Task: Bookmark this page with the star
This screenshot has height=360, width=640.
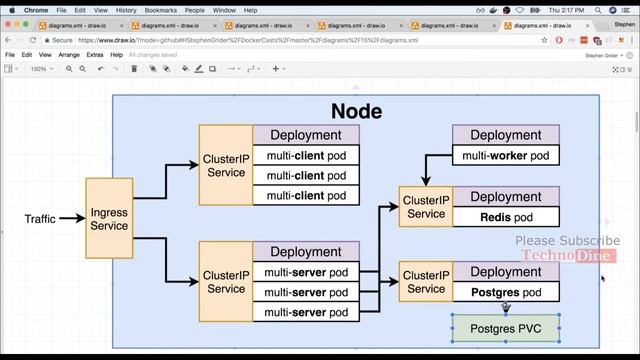Action: point(544,40)
